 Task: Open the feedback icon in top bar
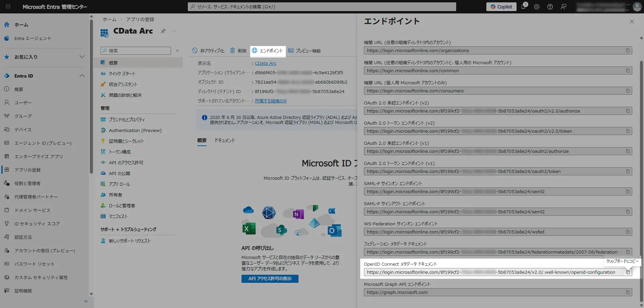pyautogui.click(x=563, y=7)
